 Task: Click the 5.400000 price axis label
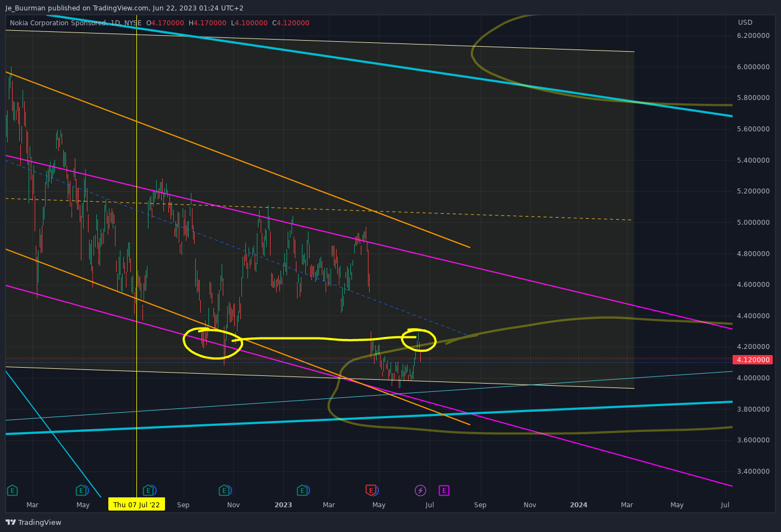tap(753, 160)
